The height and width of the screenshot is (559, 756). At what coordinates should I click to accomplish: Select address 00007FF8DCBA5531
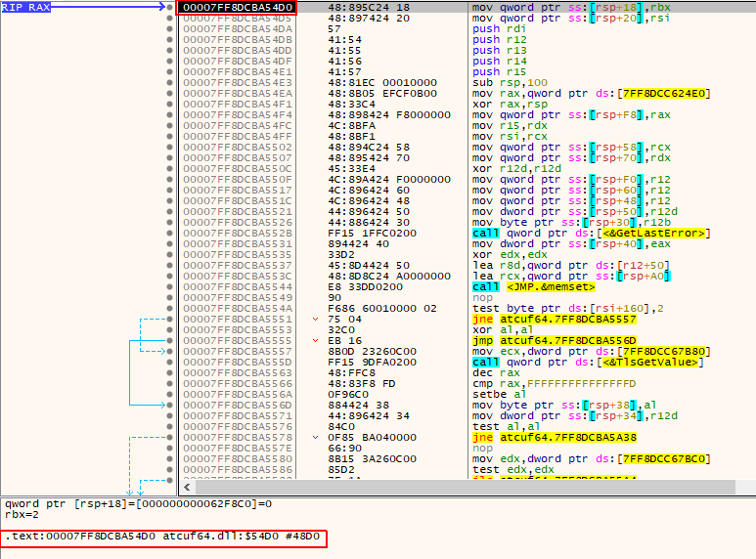238,244
